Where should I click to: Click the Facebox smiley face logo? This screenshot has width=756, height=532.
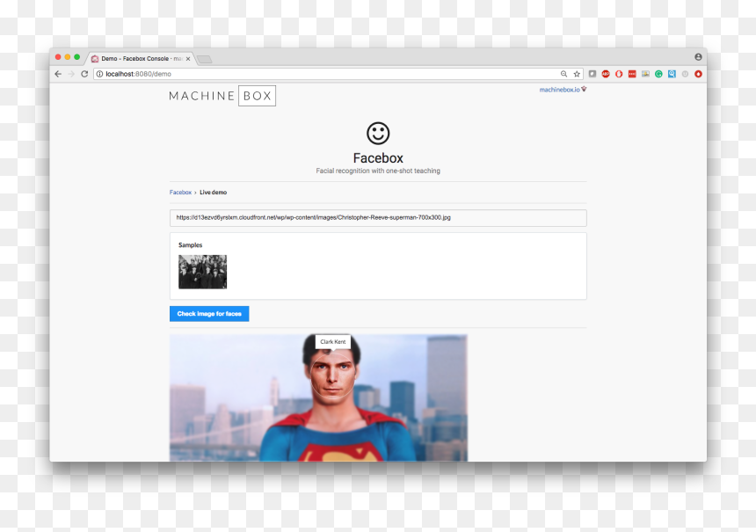pyautogui.click(x=378, y=133)
